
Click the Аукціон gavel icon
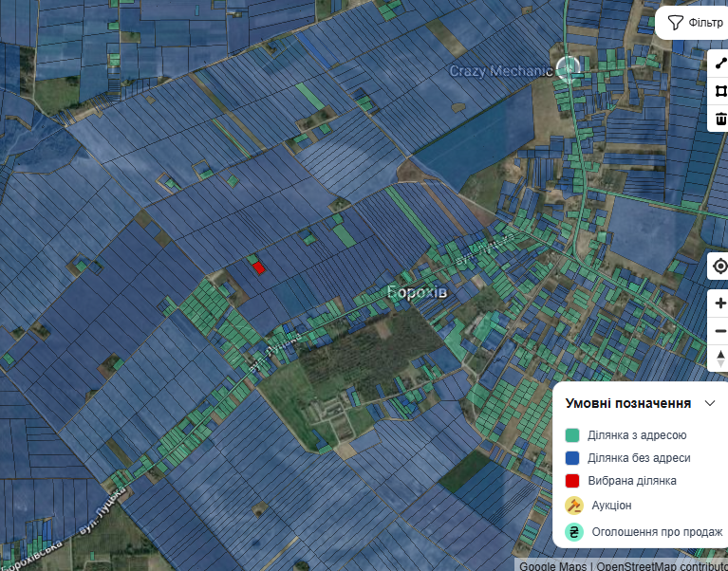coord(573,506)
